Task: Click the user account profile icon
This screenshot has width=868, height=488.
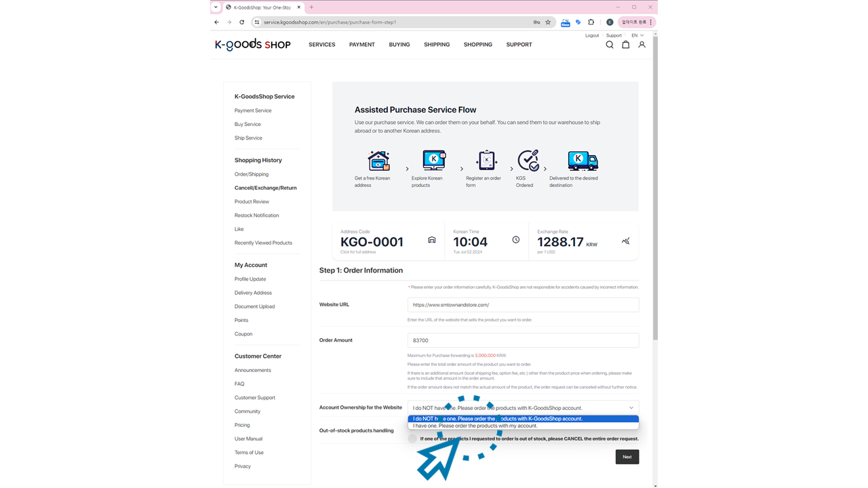Action: (x=642, y=45)
